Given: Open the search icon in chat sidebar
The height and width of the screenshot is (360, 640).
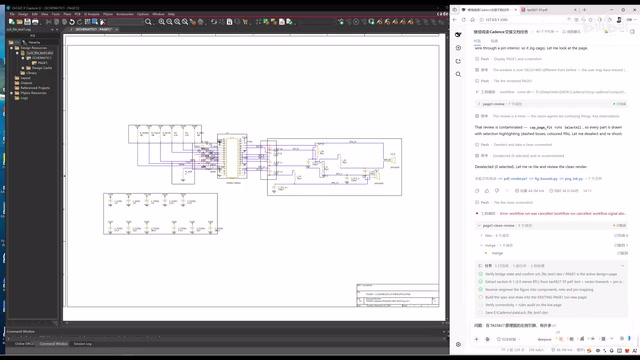Looking at the screenshot, I should coord(458,74).
